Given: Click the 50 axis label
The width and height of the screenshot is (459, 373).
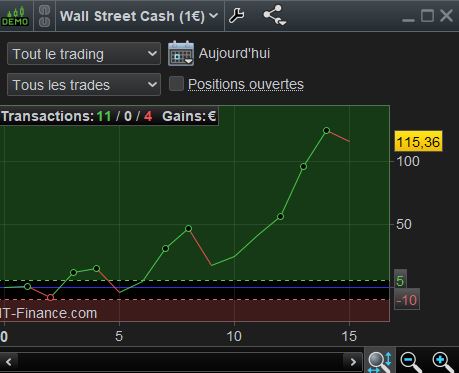Looking at the screenshot, I should click(404, 224).
